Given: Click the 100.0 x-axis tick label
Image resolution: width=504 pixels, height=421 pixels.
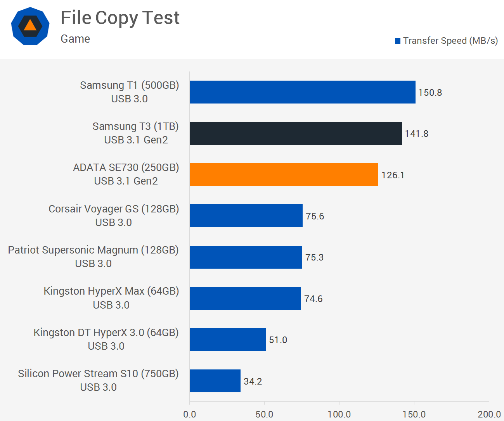Looking at the screenshot, I should 339,414.
